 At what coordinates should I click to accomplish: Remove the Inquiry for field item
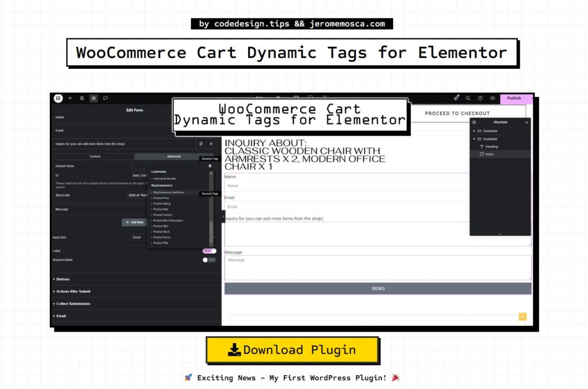[x=211, y=144]
